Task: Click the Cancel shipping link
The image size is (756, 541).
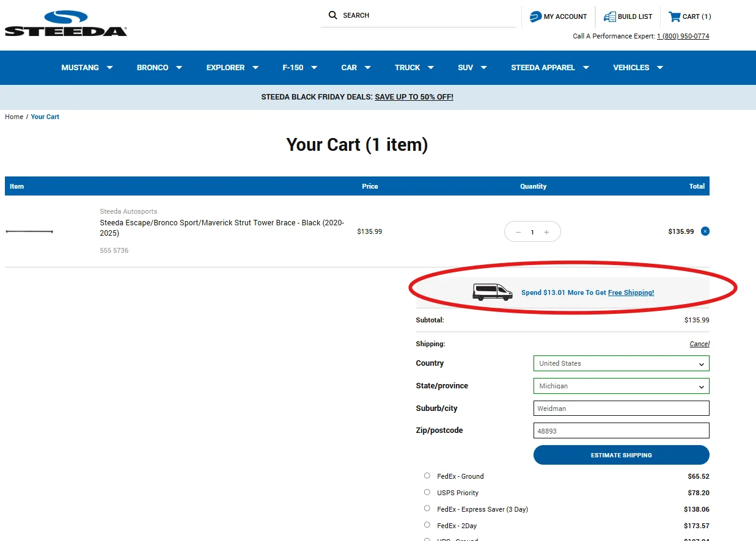Action: pos(699,344)
